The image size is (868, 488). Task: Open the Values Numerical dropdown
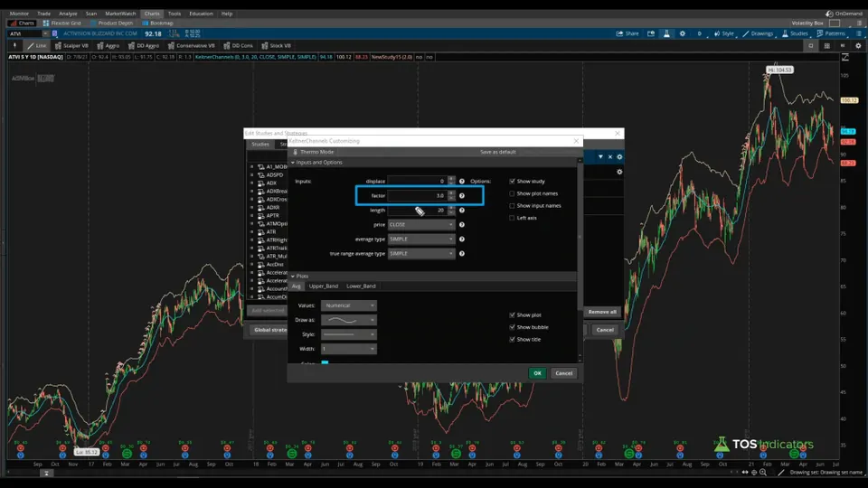[349, 305]
